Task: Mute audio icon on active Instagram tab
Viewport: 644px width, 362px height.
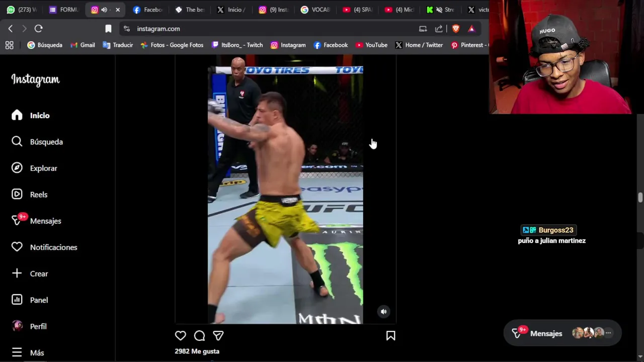Action: click(104, 10)
